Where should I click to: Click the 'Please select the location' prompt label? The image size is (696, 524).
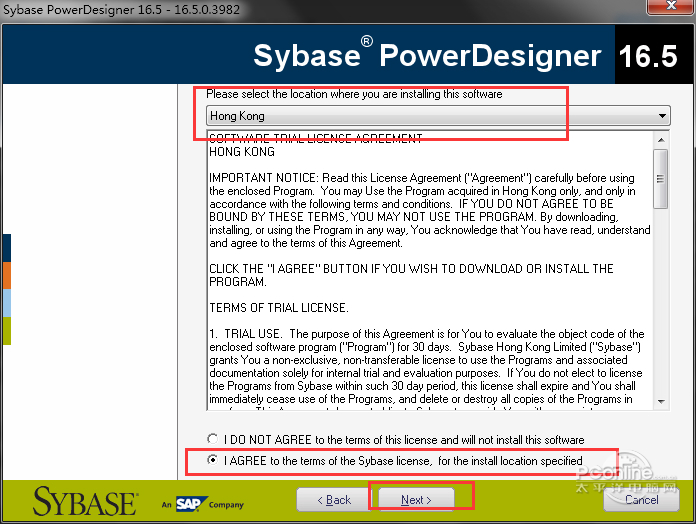(354, 94)
